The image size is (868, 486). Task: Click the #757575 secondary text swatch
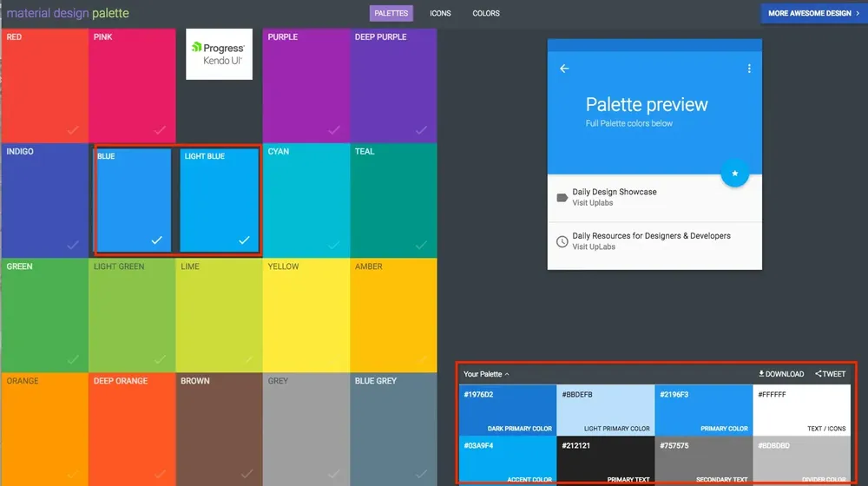click(704, 460)
